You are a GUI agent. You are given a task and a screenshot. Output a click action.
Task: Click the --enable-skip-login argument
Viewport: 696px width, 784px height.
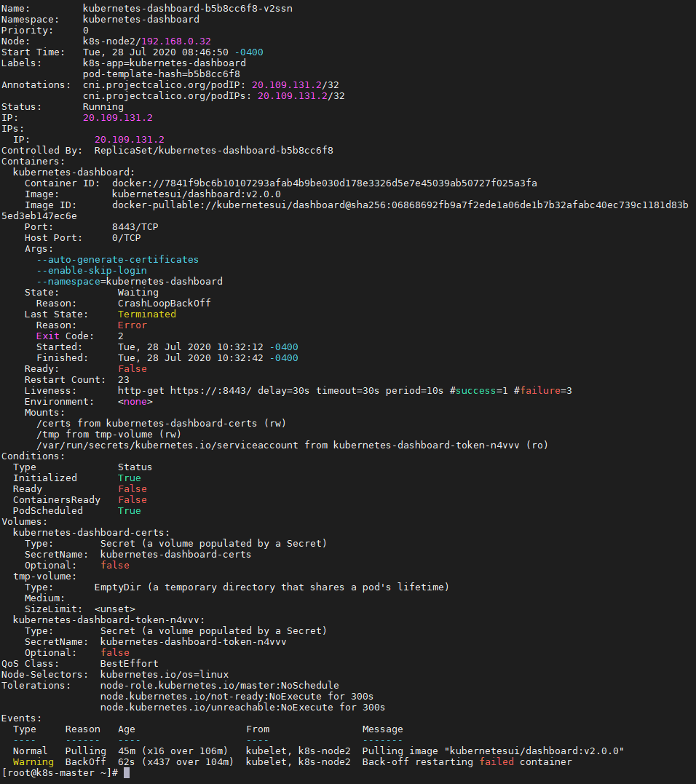(x=92, y=271)
